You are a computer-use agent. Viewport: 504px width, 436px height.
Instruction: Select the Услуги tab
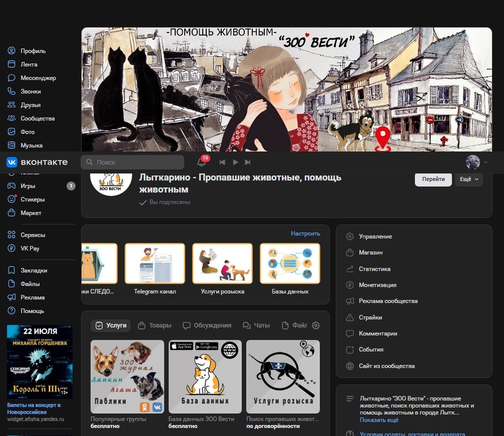(x=111, y=325)
